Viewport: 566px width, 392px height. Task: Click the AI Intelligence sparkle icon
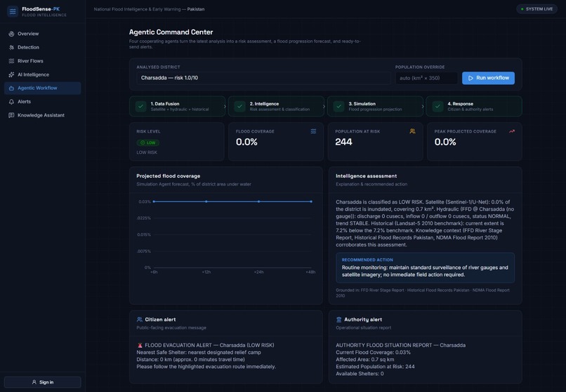click(x=11, y=74)
